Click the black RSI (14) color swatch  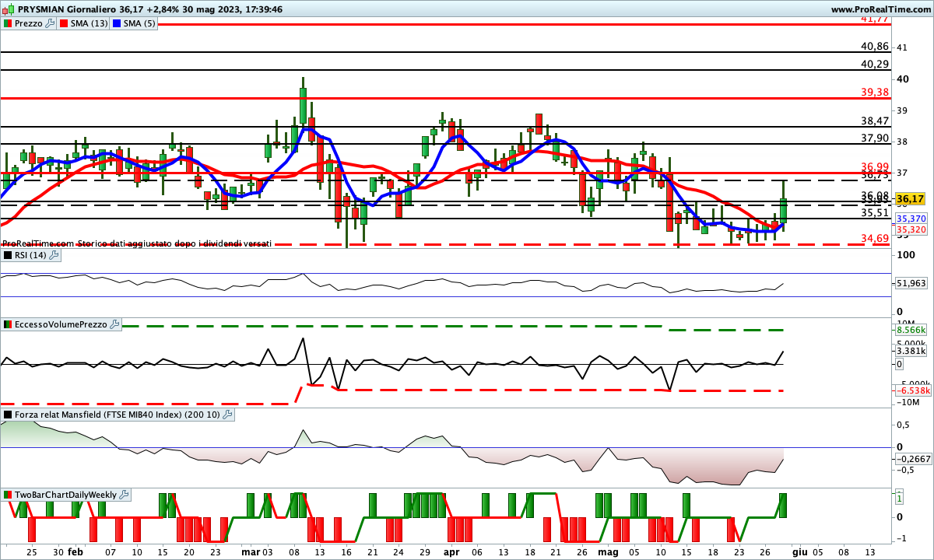(x=8, y=254)
